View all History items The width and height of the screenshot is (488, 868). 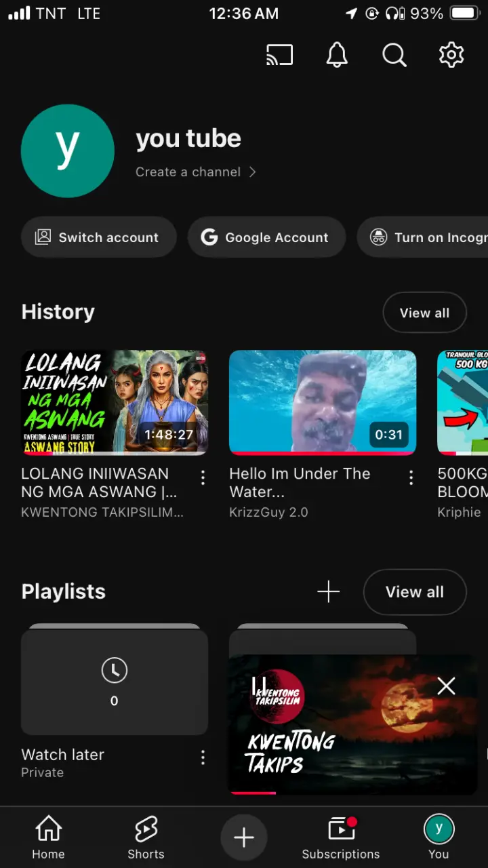pos(424,313)
